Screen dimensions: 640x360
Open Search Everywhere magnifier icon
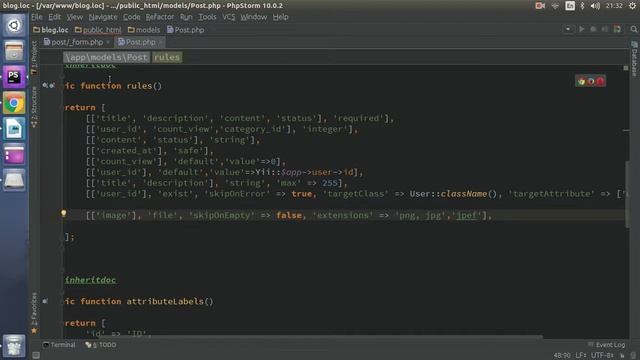coord(633,29)
